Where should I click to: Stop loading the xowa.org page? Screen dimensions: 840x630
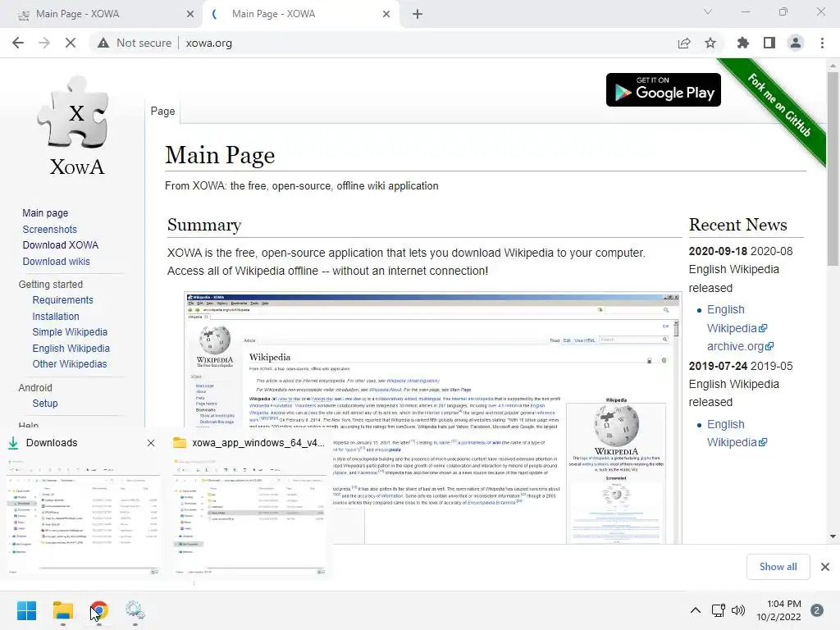(71, 43)
